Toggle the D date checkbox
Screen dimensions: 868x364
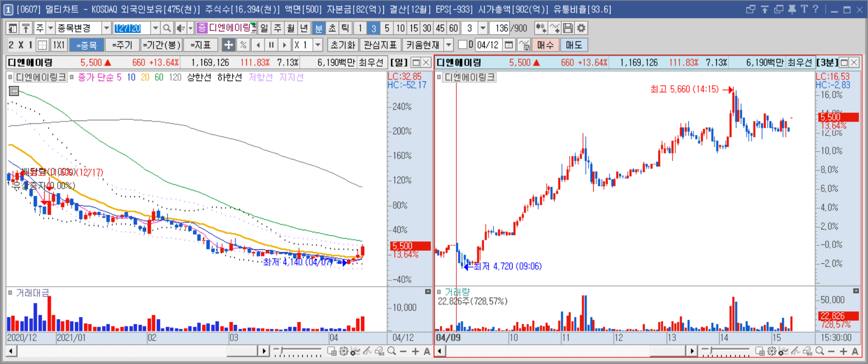(462, 45)
